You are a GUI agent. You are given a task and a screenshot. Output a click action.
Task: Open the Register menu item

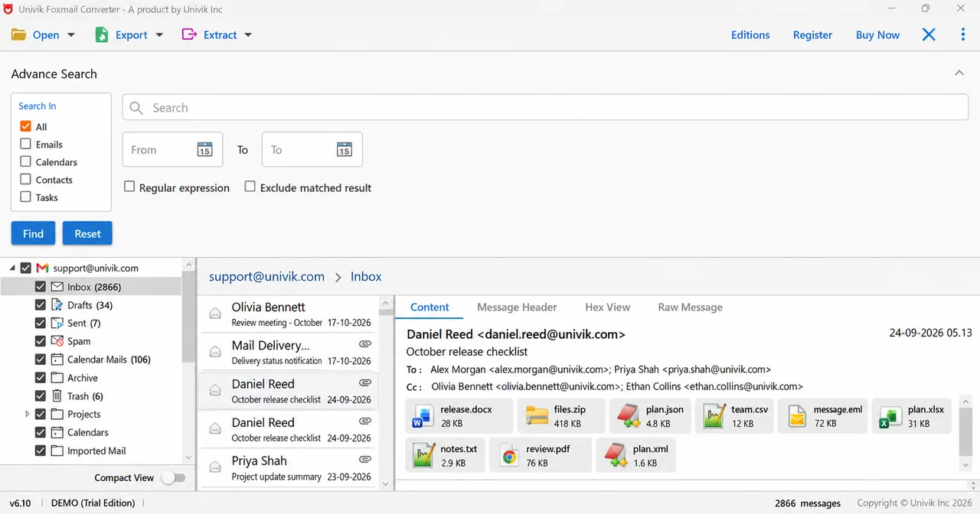(x=812, y=35)
